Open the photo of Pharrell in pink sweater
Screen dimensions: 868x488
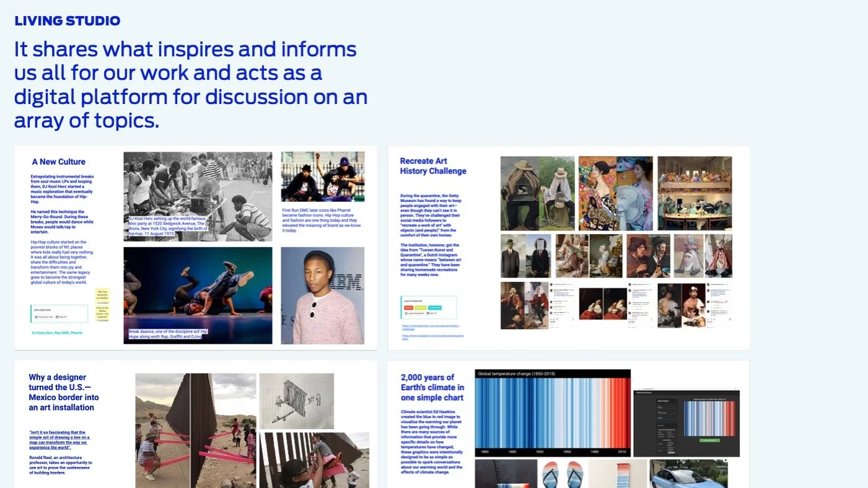[x=323, y=295]
